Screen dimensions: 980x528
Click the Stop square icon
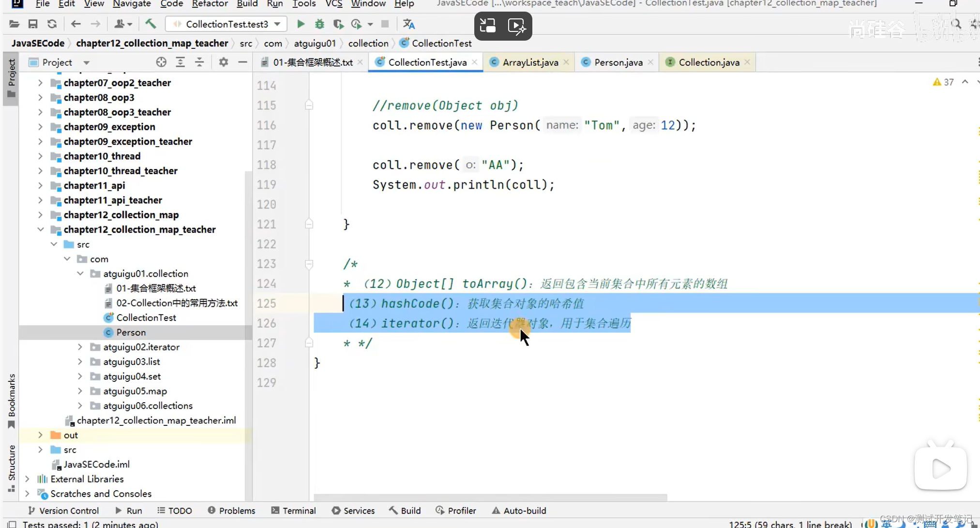(385, 24)
